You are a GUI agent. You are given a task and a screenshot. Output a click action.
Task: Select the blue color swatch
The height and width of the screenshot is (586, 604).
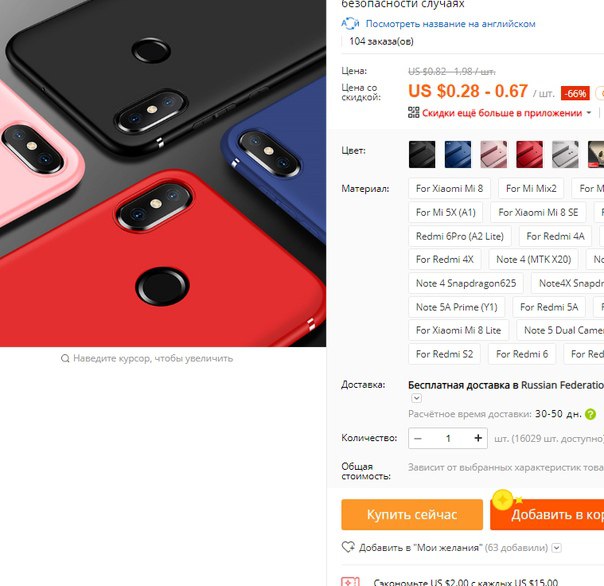point(458,154)
